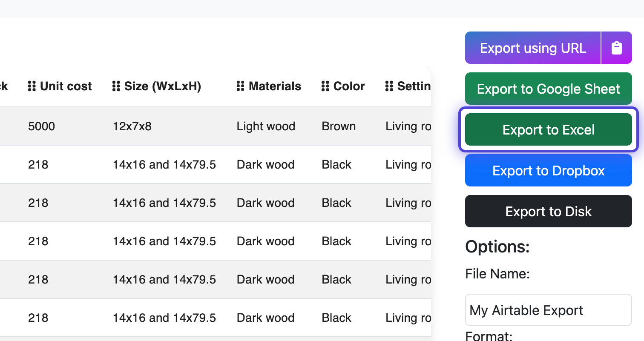Click drag handle icon of Color column
Image resolution: width=644 pixels, height=341 pixels.
coord(325,86)
